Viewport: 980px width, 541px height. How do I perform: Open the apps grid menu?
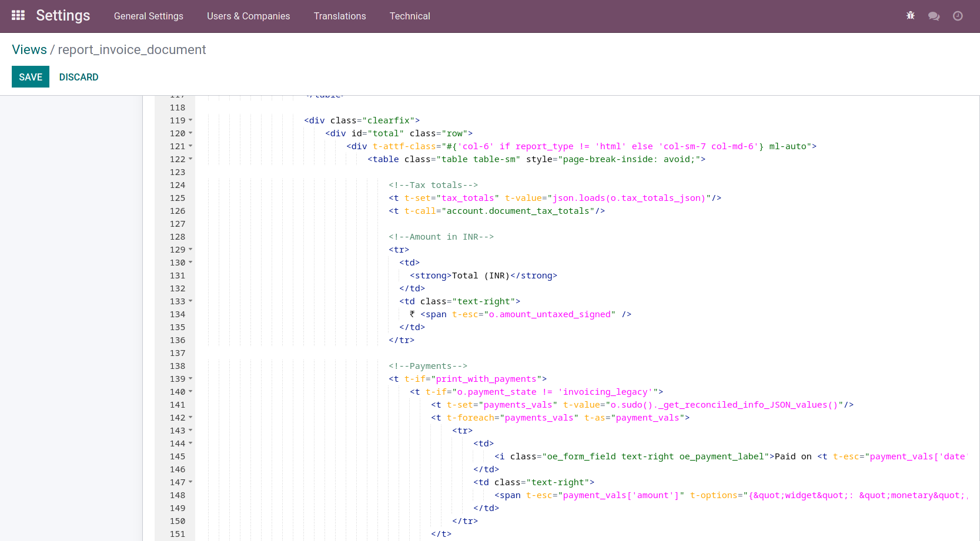tap(18, 15)
